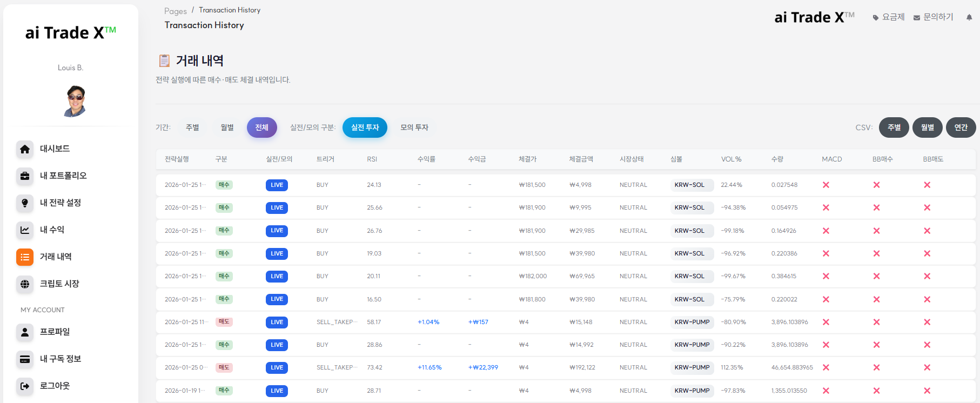Click the 요금제 tag icon
This screenshot has height=403, width=980.
pos(876,18)
